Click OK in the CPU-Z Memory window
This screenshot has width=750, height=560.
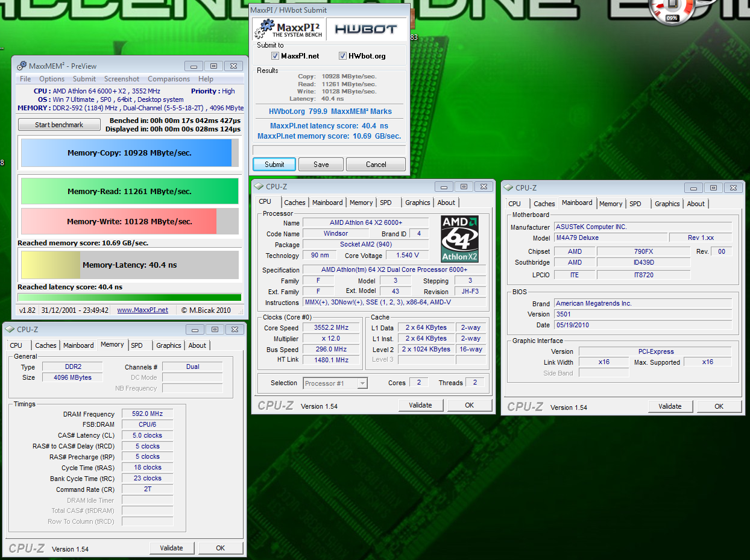pos(220,548)
